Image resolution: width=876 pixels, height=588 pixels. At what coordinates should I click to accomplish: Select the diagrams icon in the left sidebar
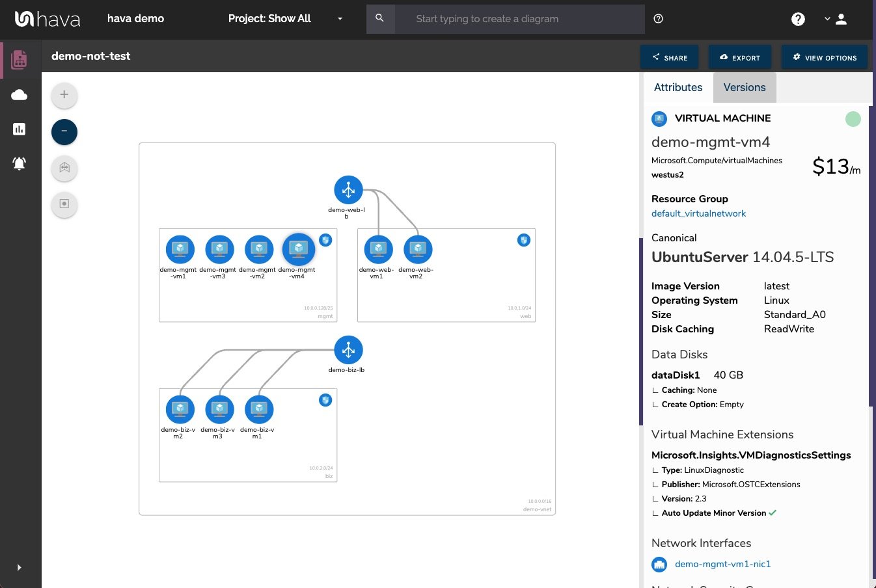click(19, 59)
